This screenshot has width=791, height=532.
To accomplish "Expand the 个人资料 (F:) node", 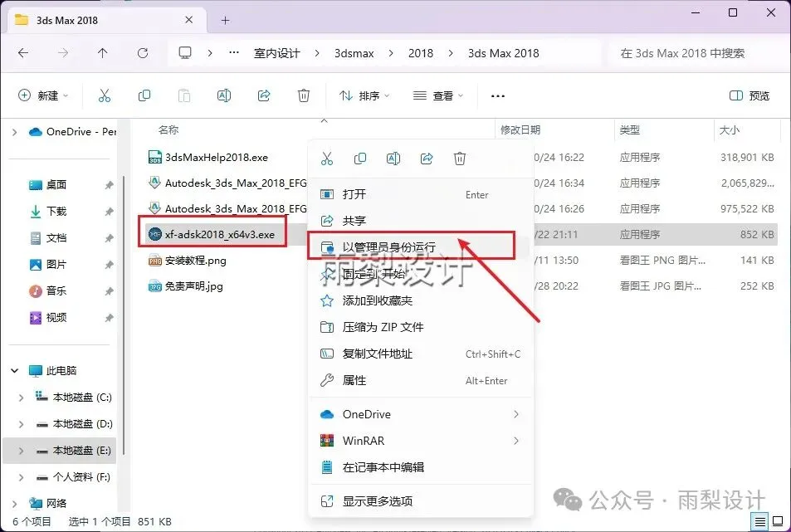I will tap(22, 477).
